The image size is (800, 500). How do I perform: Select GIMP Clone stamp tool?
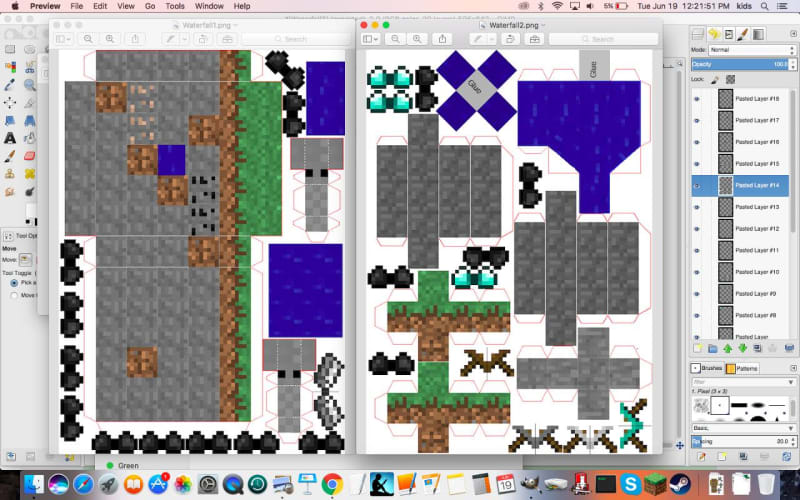[10, 174]
